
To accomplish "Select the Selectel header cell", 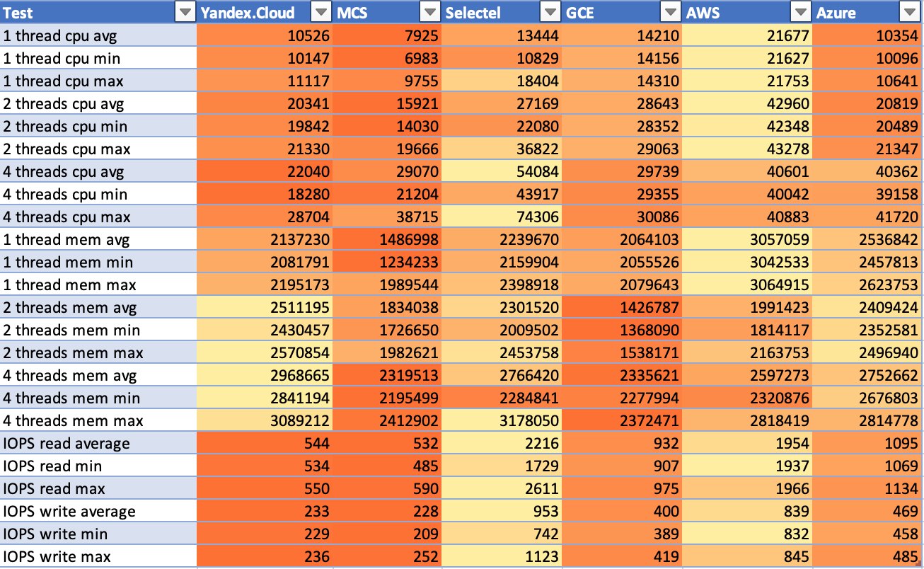I will point(502,13).
